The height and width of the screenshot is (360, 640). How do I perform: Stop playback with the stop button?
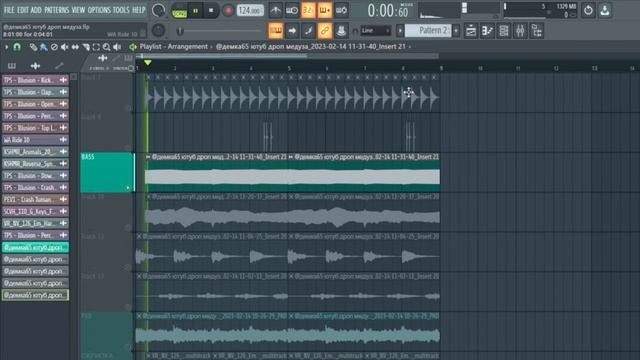[211, 11]
